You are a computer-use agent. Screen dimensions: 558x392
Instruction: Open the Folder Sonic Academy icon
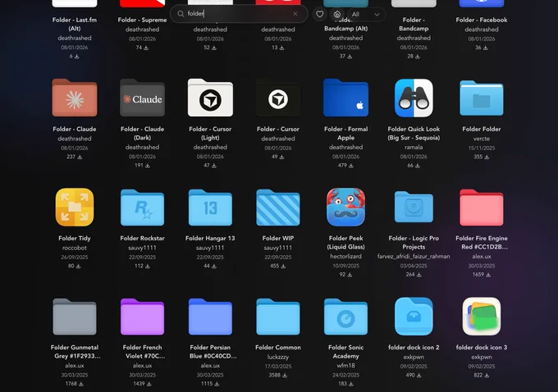click(x=346, y=317)
